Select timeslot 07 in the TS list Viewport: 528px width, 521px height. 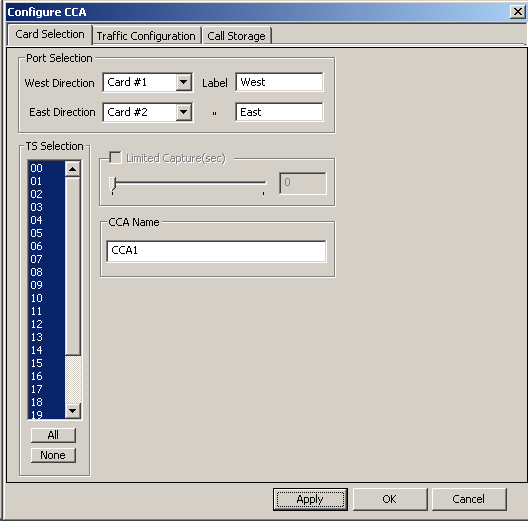point(46,259)
